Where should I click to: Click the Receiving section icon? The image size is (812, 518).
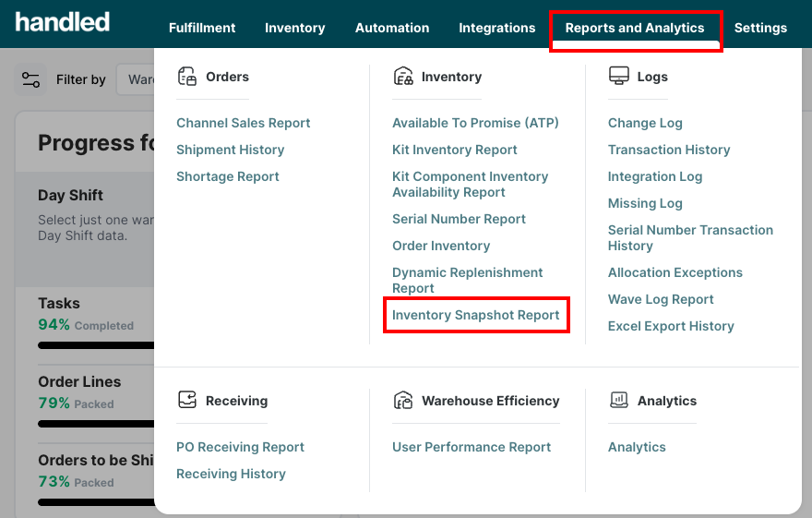(x=187, y=400)
